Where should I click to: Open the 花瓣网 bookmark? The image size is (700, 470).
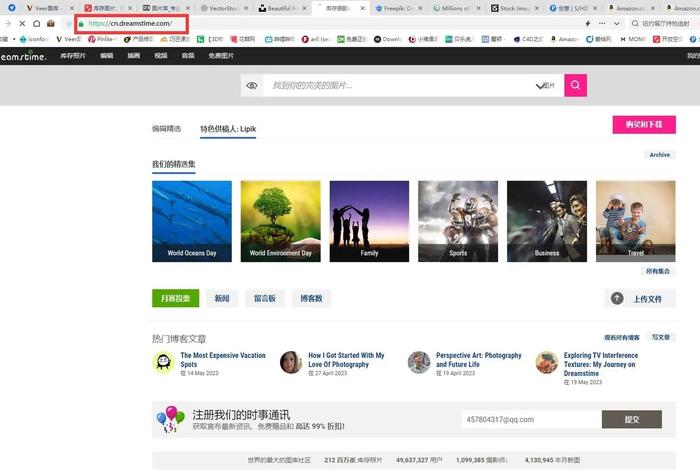pyautogui.click(x=243, y=39)
